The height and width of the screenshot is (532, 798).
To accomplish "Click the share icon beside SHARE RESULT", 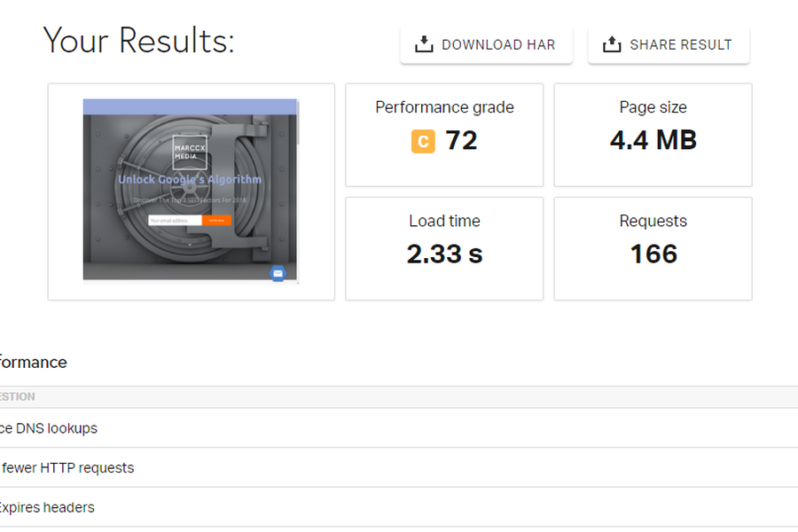I will (612, 44).
